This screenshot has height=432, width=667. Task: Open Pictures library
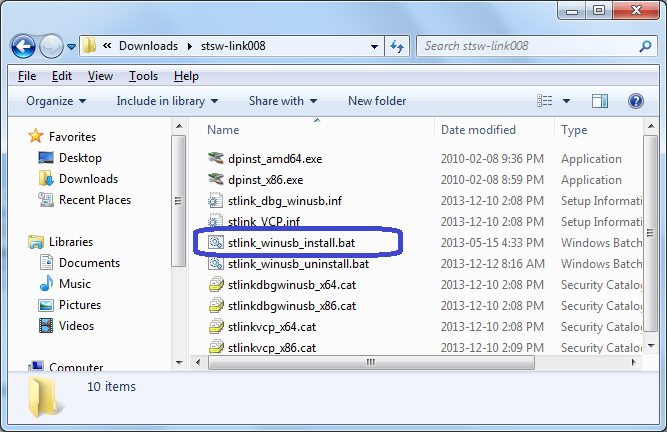80,305
